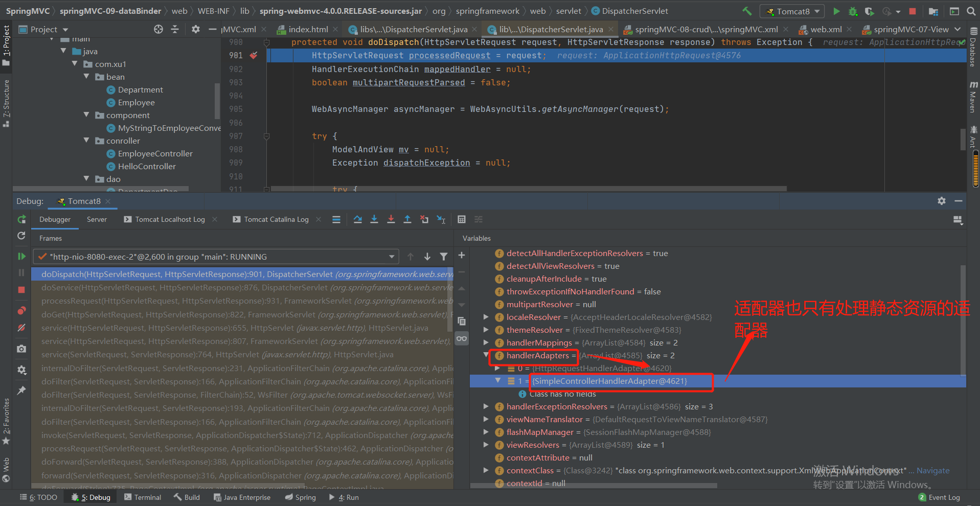Screen dimensions: 980x506
Task: Stop the running application from the top toolbar
Action: [913, 11]
